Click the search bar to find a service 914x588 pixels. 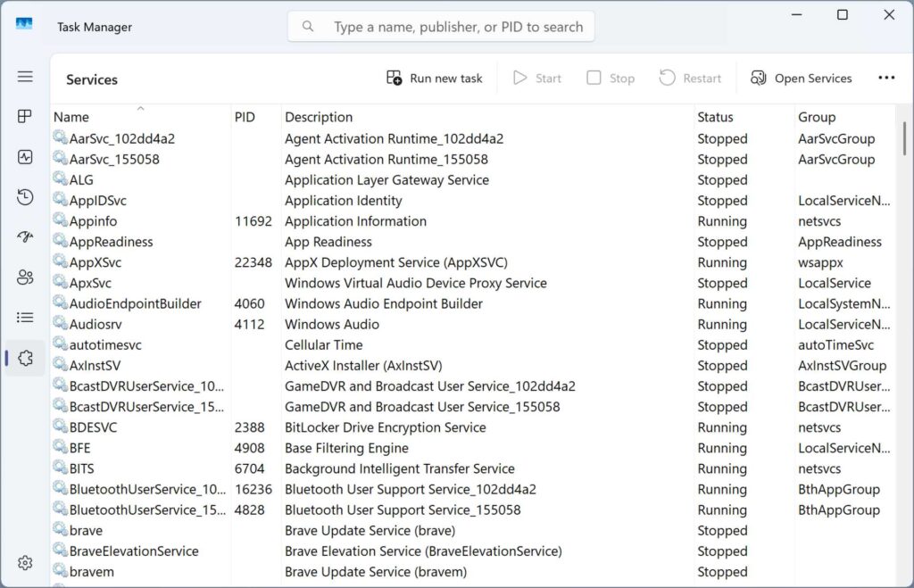(440, 26)
